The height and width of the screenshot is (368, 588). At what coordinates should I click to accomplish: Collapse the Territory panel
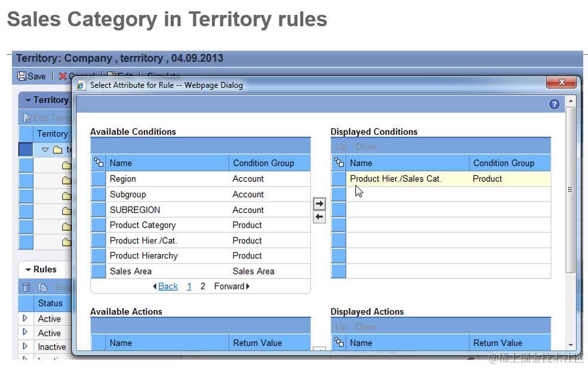pyautogui.click(x=28, y=100)
